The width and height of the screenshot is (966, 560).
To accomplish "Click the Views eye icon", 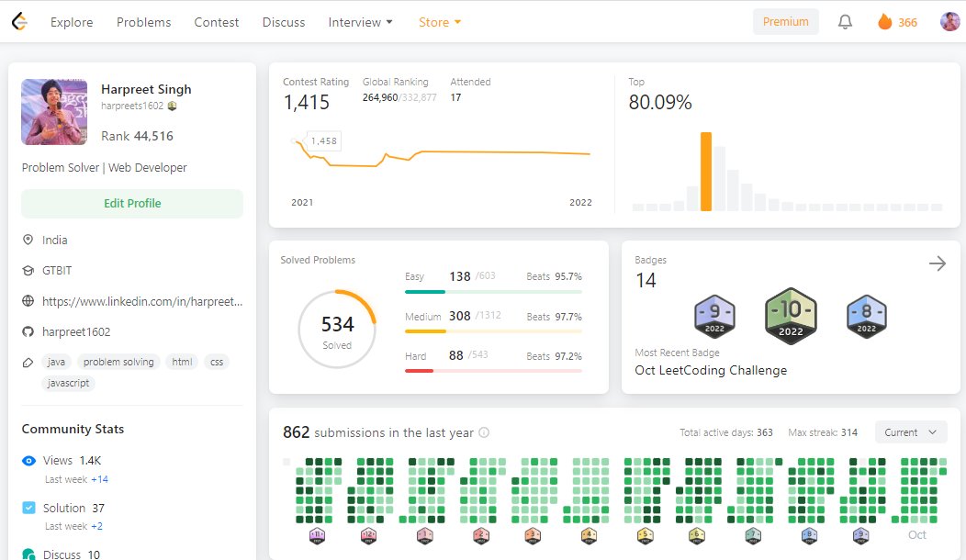I will click(28, 460).
